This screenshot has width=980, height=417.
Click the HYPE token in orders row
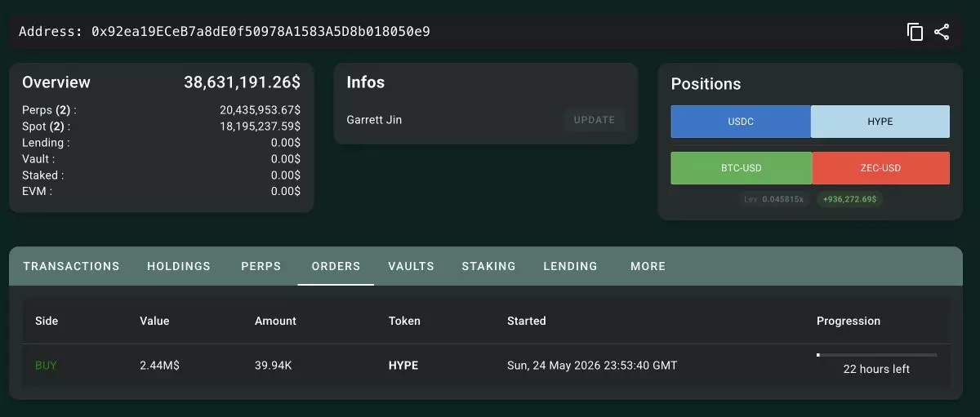[x=403, y=366]
